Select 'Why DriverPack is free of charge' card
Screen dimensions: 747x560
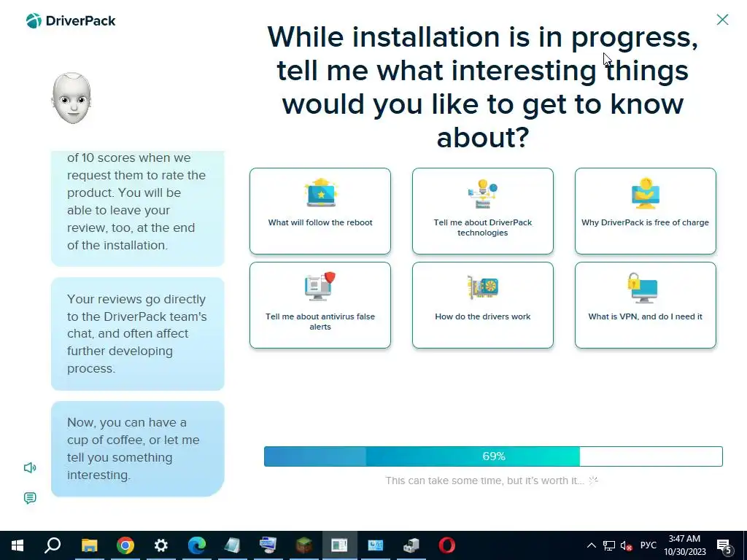(645, 211)
